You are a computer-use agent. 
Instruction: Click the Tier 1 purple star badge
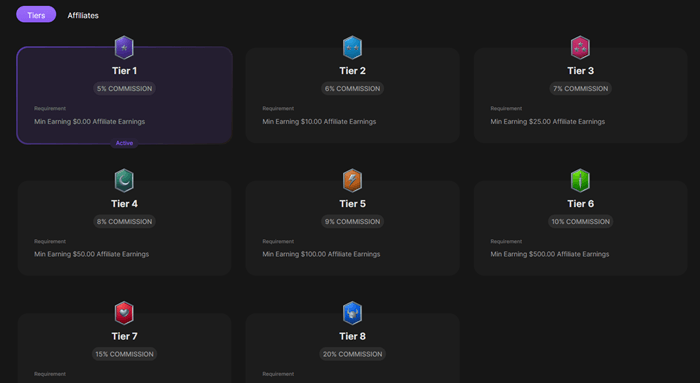coord(124,47)
